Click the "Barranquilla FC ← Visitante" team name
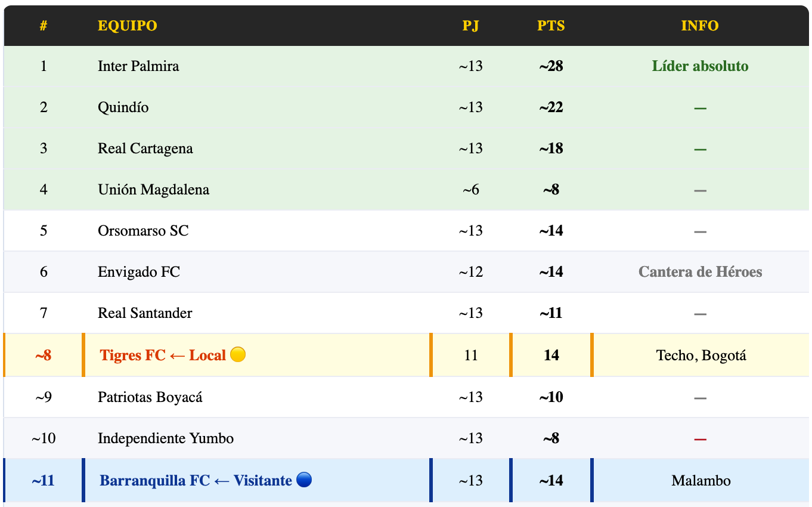812x507 pixels. 196,481
